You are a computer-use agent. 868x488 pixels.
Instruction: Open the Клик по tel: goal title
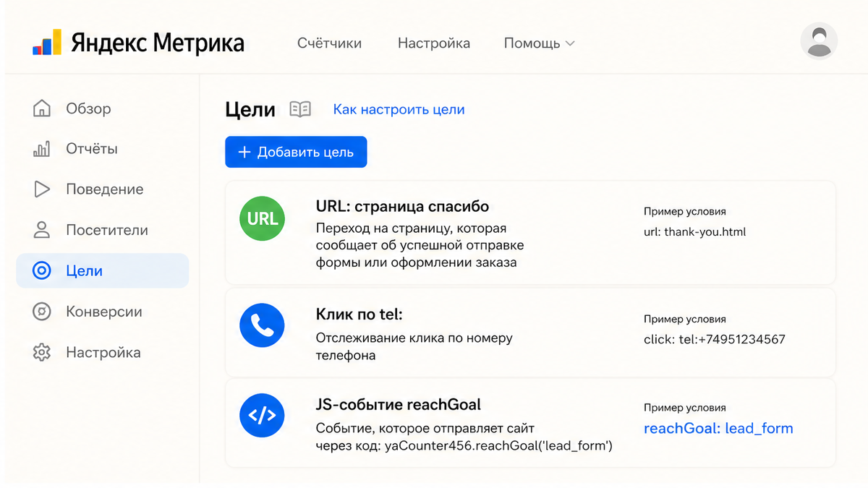(x=359, y=314)
